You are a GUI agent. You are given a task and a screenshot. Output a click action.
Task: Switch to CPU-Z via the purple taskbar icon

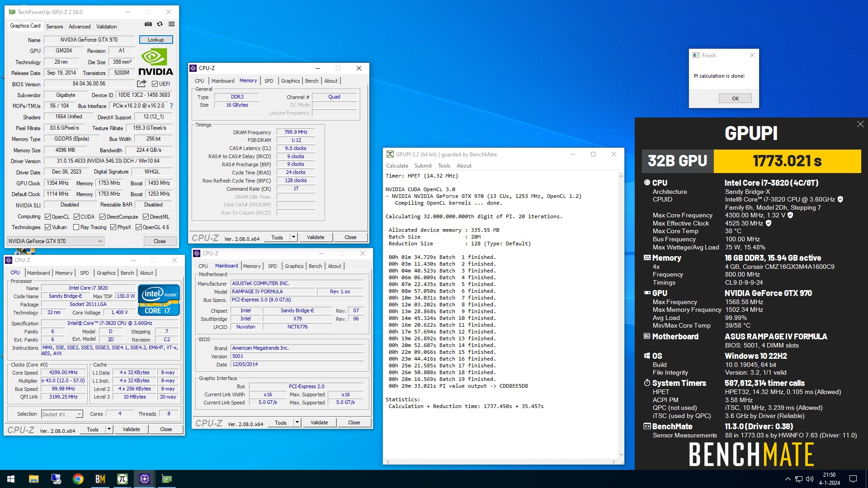(x=145, y=479)
